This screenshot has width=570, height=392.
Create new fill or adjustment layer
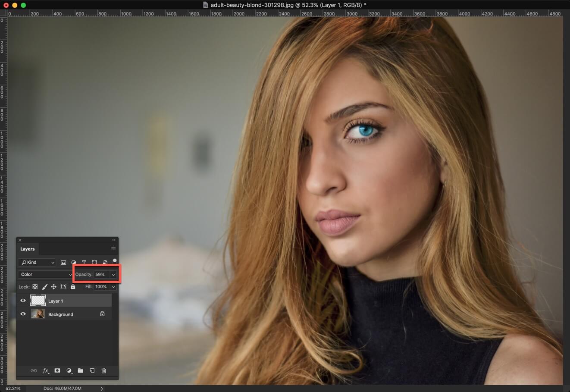coord(69,370)
